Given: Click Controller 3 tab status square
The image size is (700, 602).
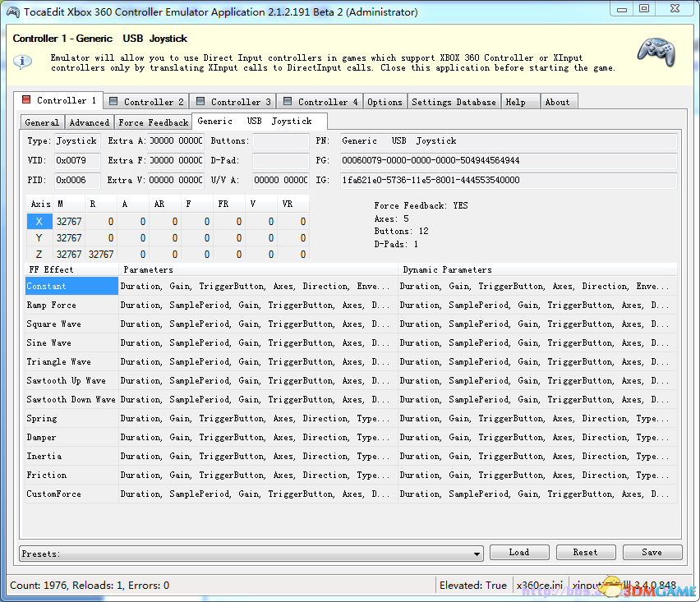Looking at the screenshot, I should (x=200, y=101).
